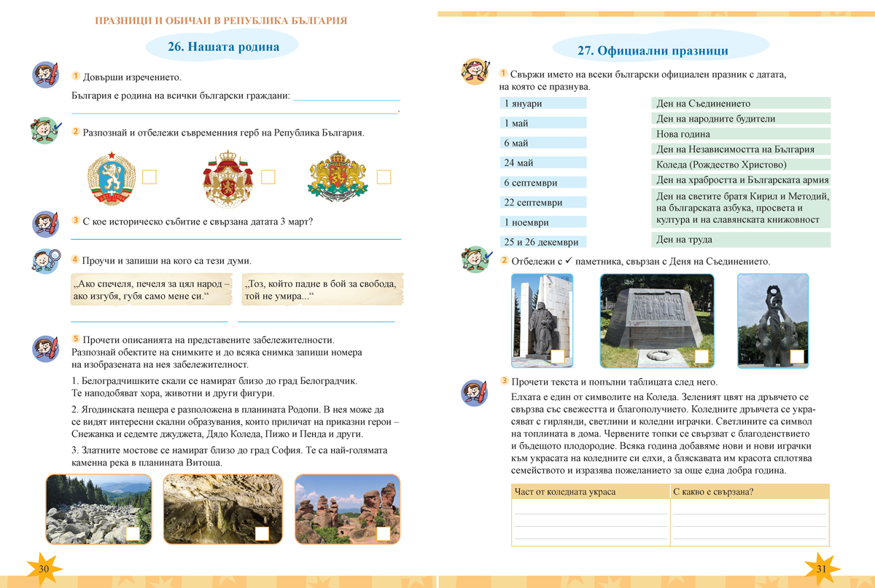Click the answer line under the 3 март question
The height and width of the screenshot is (588, 875).
235,237
